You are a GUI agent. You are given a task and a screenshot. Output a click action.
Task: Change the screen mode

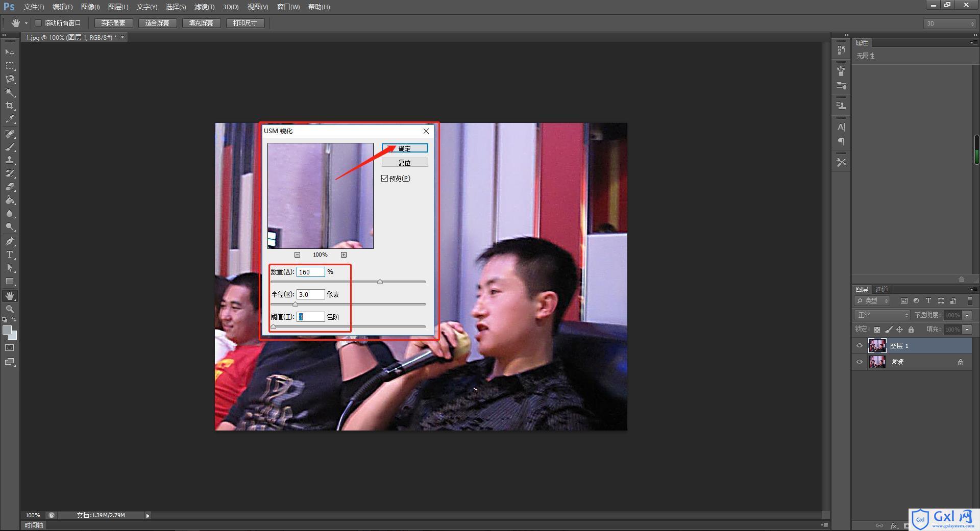click(x=10, y=362)
